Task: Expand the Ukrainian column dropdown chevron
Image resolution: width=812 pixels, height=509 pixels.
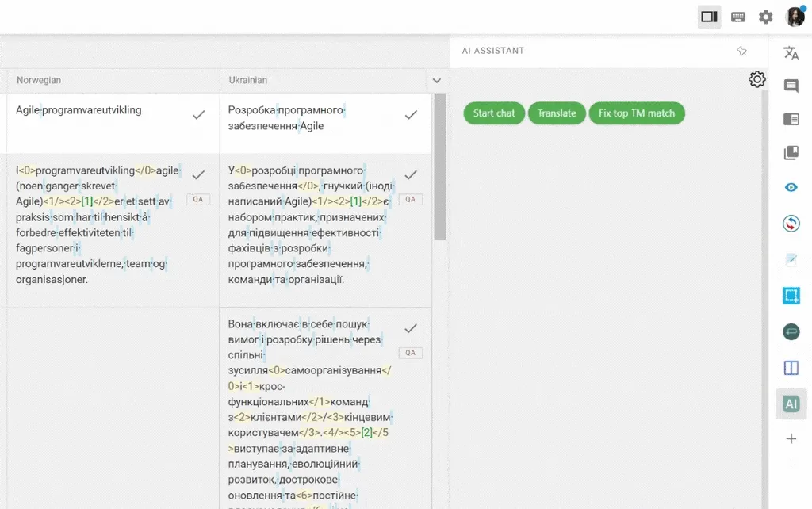Action: (437, 80)
